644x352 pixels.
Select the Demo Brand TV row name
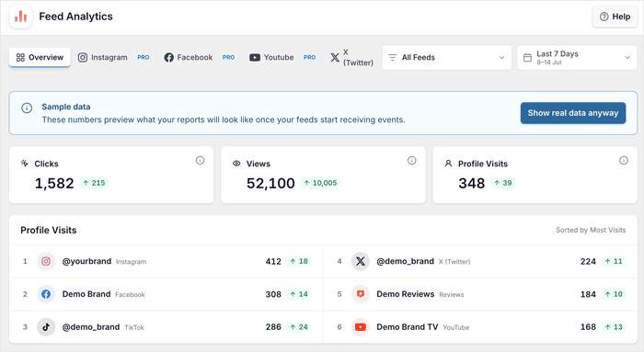407,327
